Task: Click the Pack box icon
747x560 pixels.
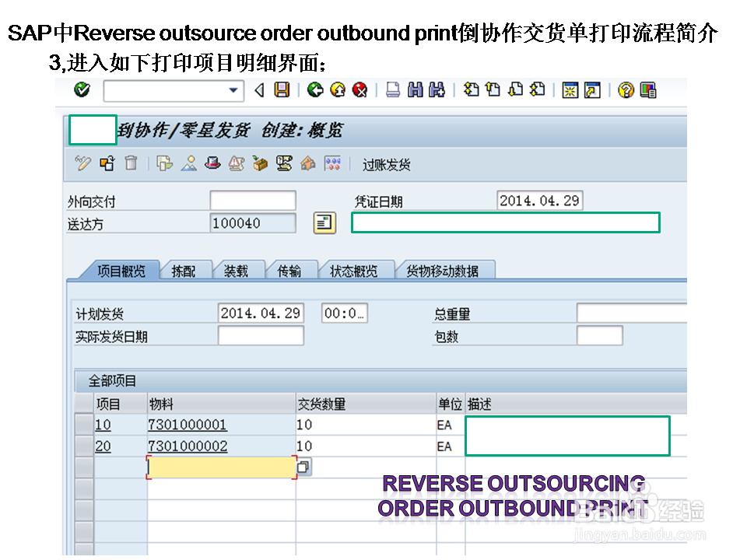Action: [x=260, y=163]
